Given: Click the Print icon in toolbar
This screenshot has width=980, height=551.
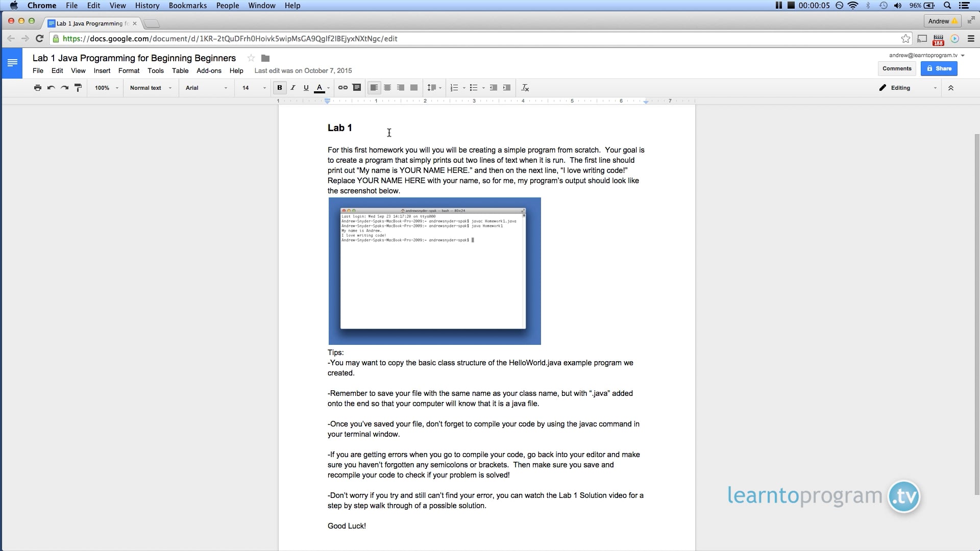Looking at the screenshot, I should coord(37,88).
